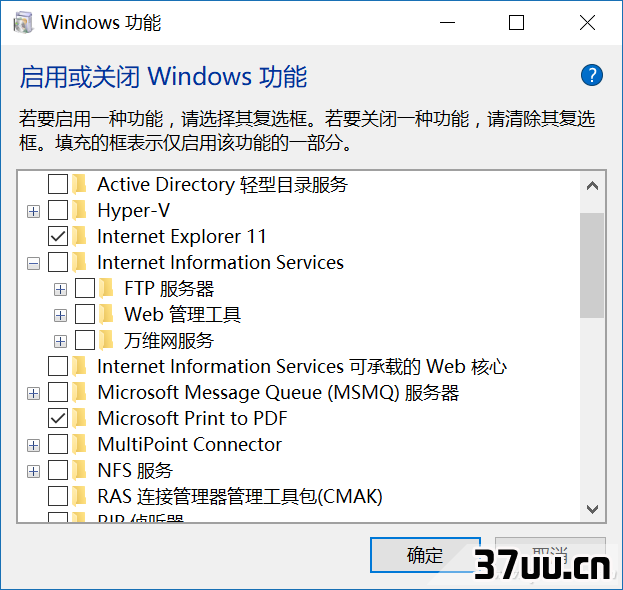This screenshot has height=590, width=623.
Task: Tick the Internet Information Services checkbox
Action: pos(58,263)
